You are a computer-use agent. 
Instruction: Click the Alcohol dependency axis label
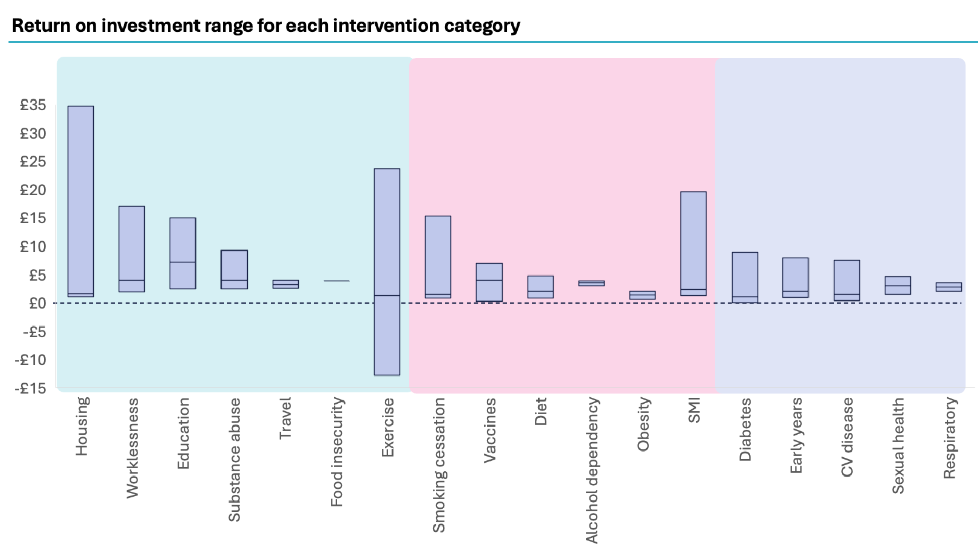point(592,470)
